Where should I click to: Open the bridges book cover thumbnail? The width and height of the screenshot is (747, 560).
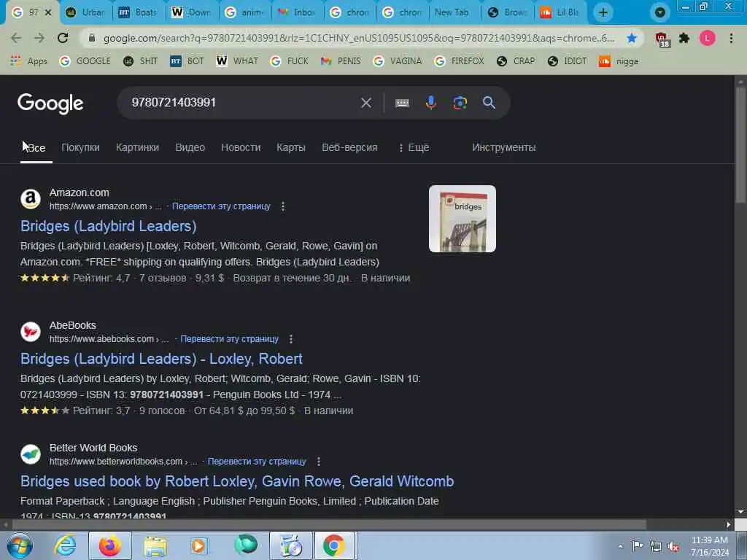point(462,219)
